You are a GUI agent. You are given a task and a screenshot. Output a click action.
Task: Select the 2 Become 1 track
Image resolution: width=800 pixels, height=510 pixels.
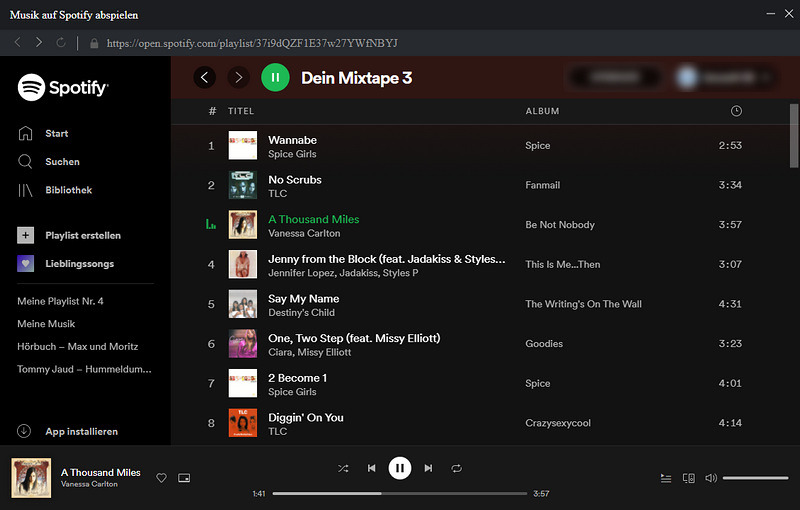297,378
